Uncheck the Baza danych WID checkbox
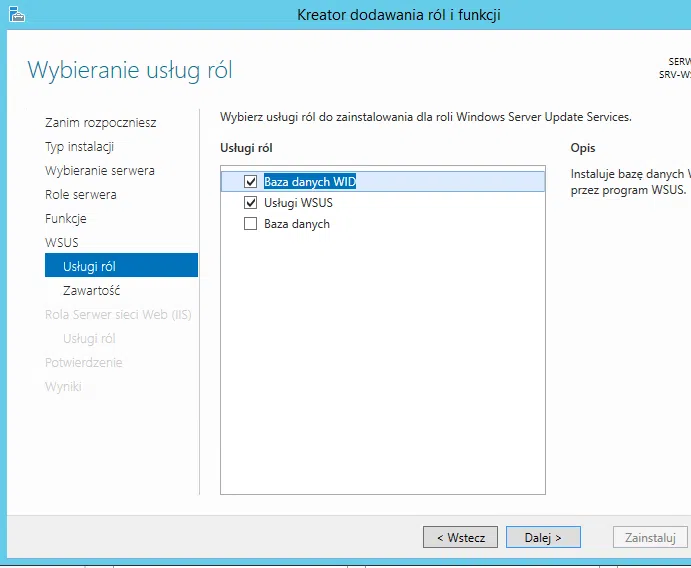This screenshot has height=568, width=691. (x=251, y=181)
